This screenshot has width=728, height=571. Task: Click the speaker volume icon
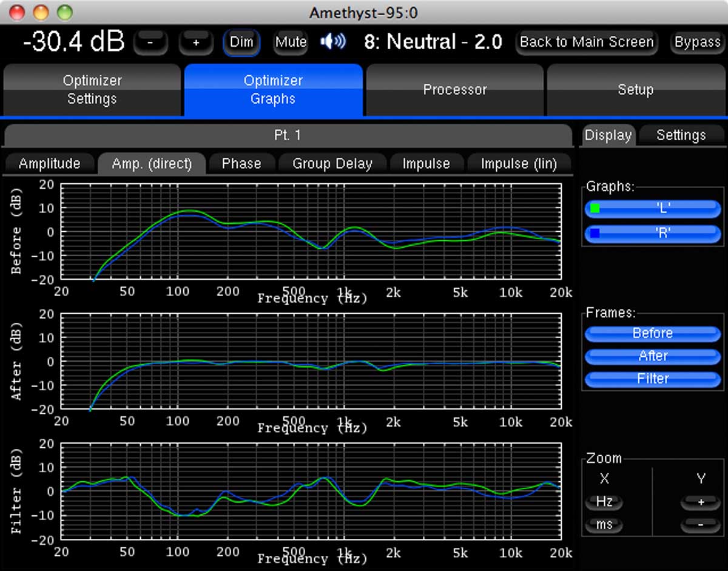(333, 42)
